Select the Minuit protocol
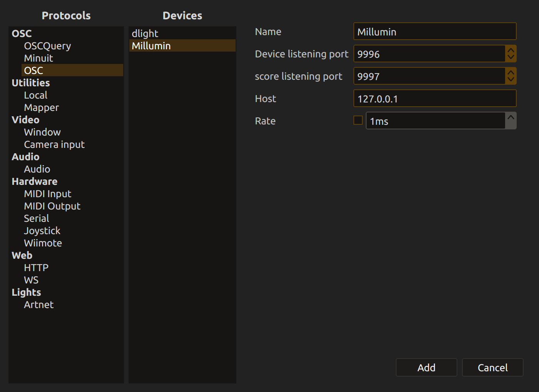Screen dimensions: 539x392 point(38,58)
